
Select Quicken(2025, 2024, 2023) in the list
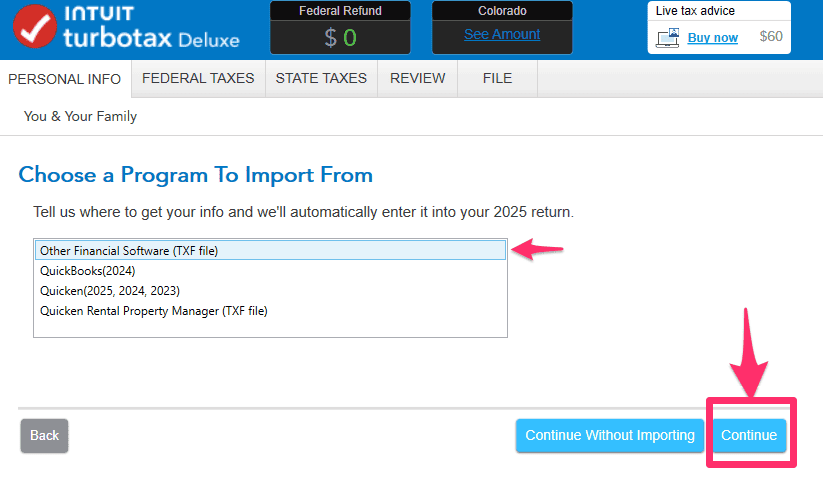tap(110, 291)
